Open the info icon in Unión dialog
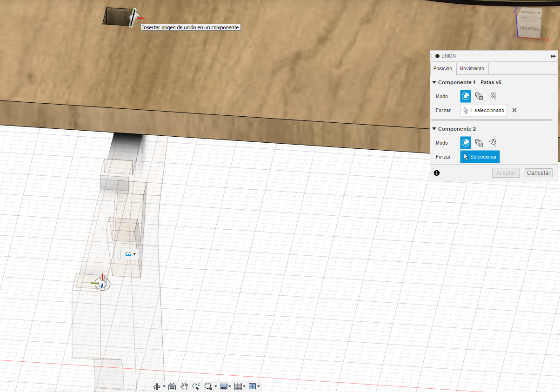This screenshot has height=392, width=560. [x=437, y=173]
